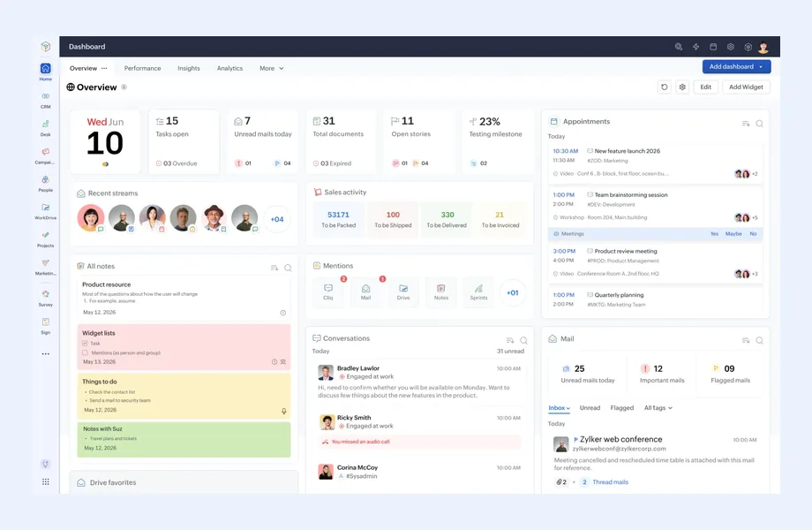Search within All notes widget
This screenshot has width=812, height=530.
[x=288, y=268]
